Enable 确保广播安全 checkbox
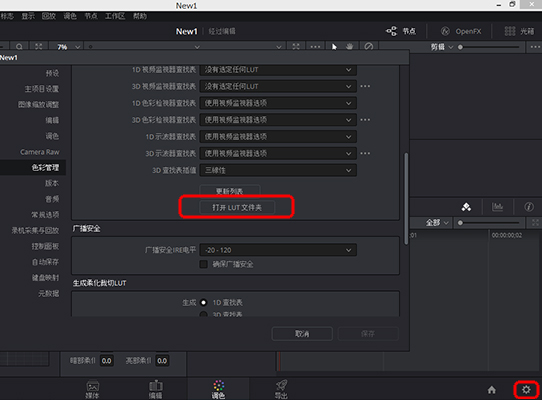The width and height of the screenshot is (542, 400). pos(204,264)
